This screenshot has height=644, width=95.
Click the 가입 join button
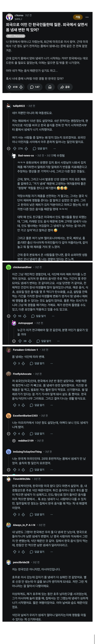click(78, 17)
